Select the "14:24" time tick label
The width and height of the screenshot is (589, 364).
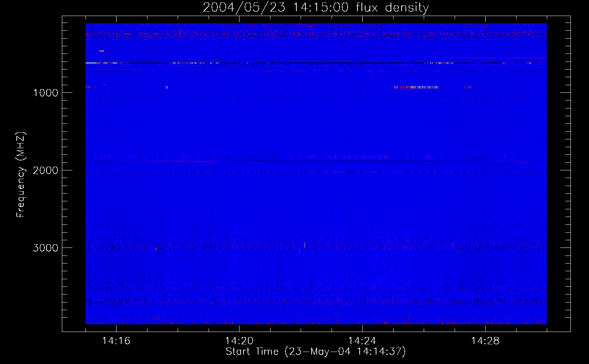pos(362,341)
